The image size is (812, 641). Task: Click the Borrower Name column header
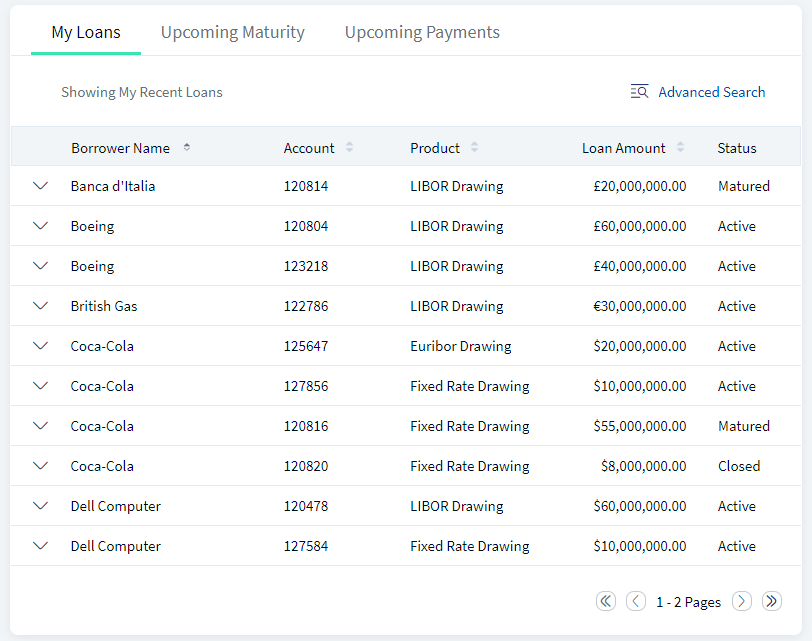pyautogui.click(x=121, y=148)
